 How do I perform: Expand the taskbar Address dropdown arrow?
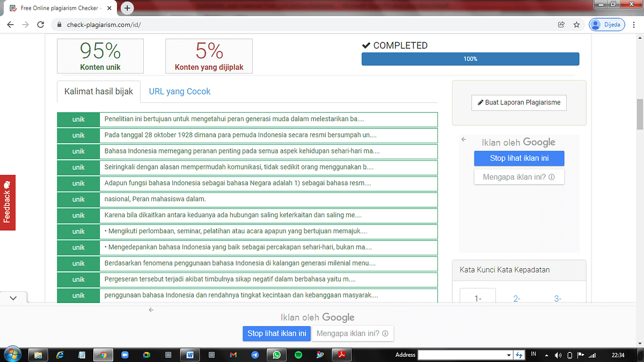509,355
